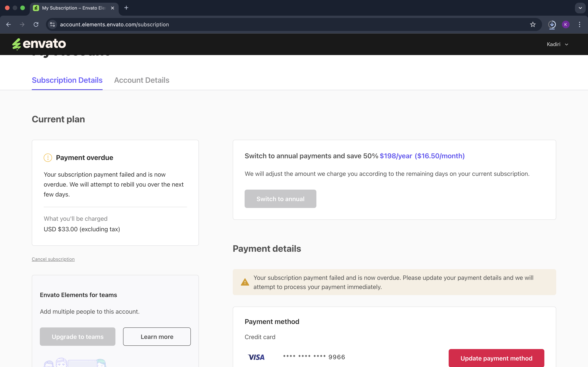Select the Subscription Details tab
588x367 pixels.
tap(67, 80)
